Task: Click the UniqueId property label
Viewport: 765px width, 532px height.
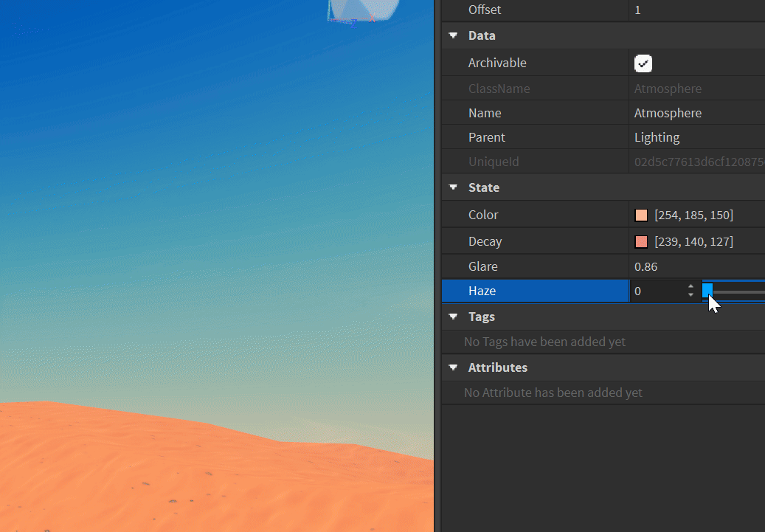Action: [x=494, y=162]
